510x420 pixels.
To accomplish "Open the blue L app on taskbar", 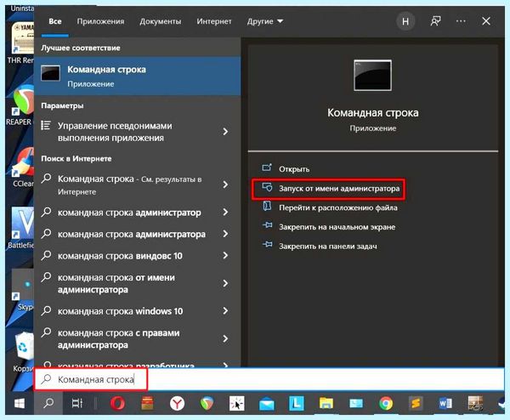I will coord(297,404).
